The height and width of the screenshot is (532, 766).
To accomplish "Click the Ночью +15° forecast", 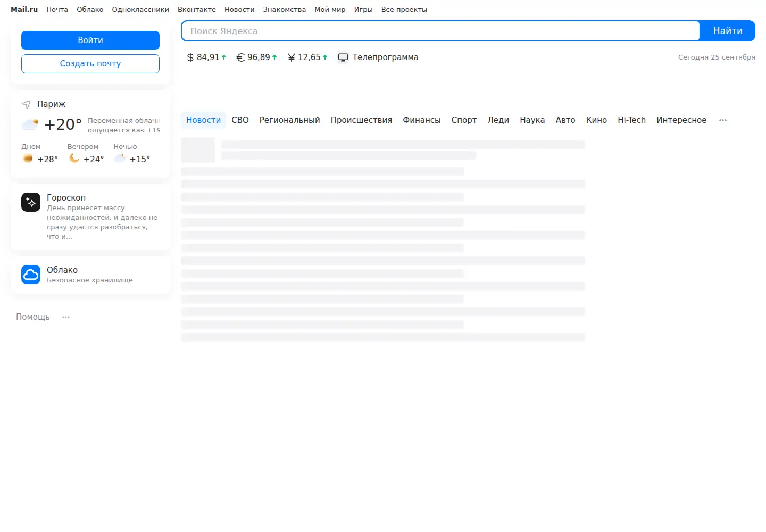I will coord(132,154).
